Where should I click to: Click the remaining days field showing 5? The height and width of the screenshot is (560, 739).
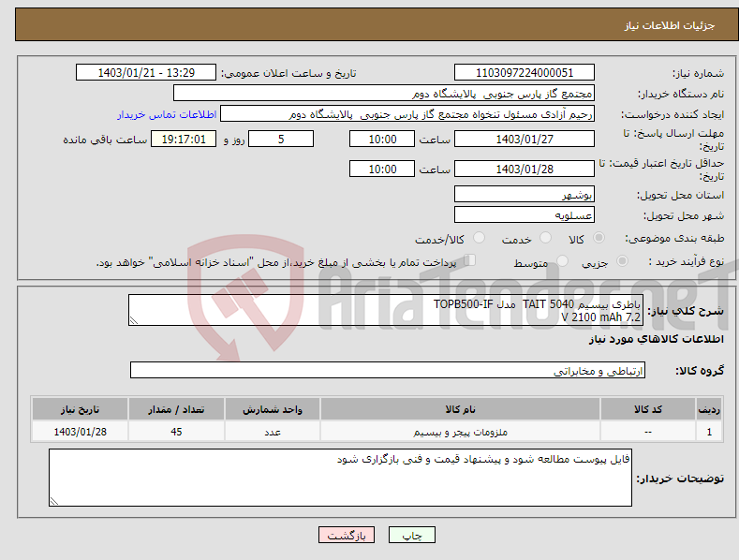(281, 139)
